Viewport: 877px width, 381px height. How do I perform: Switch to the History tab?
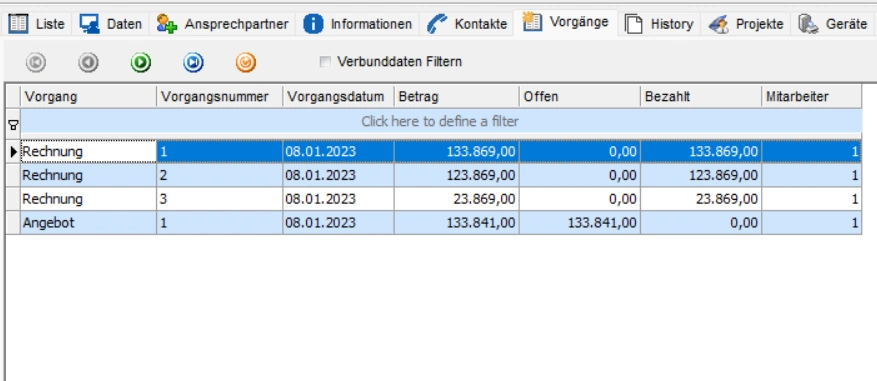pyautogui.click(x=659, y=24)
